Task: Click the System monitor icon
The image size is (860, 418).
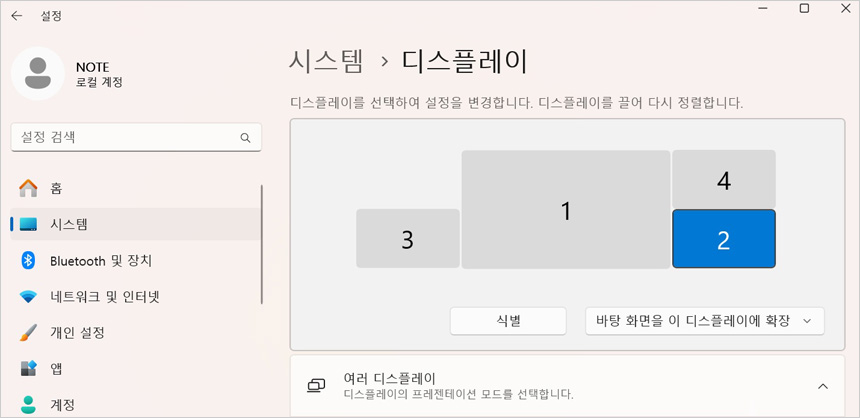Action: (28, 224)
